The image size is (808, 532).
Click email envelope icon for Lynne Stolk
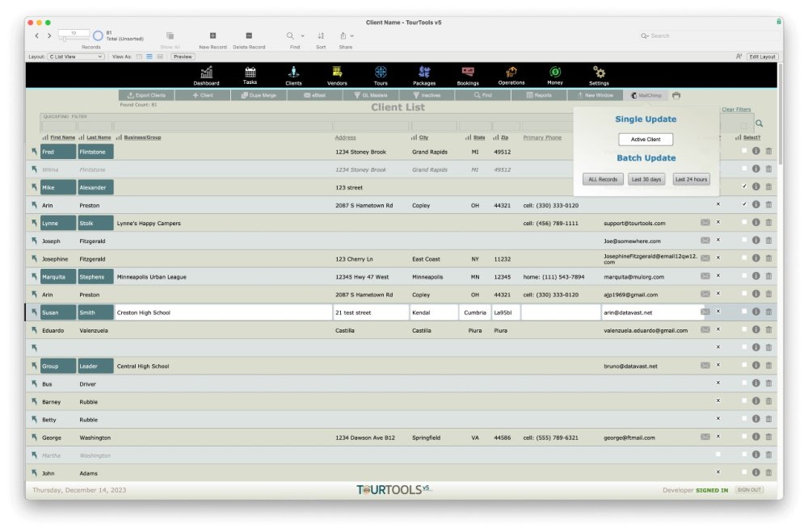(x=705, y=223)
